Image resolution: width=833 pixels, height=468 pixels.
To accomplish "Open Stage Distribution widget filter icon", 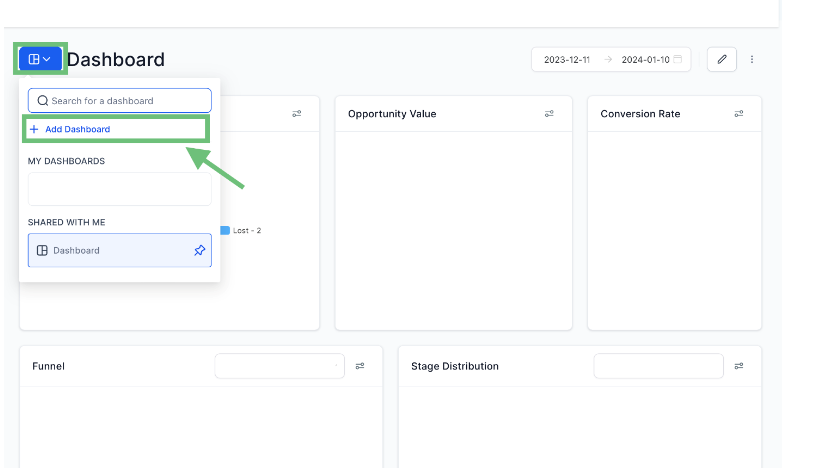I will pyautogui.click(x=738, y=366).
